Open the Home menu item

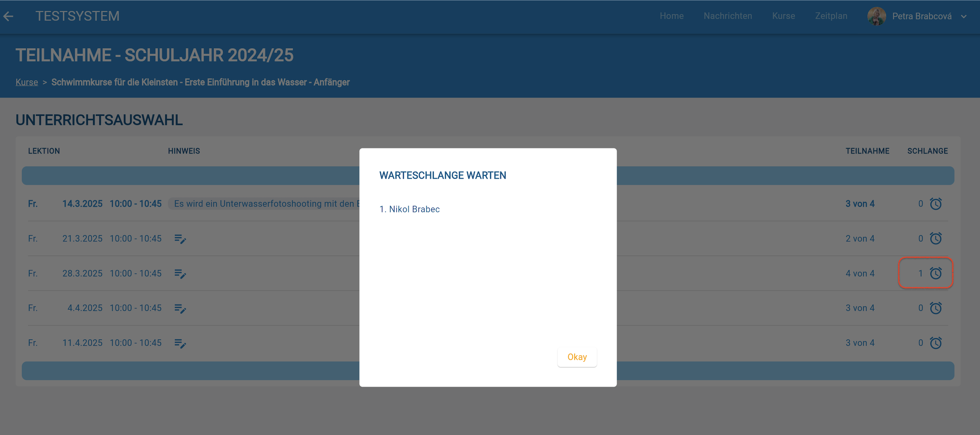pyautogui.click(x=671, y=16)
